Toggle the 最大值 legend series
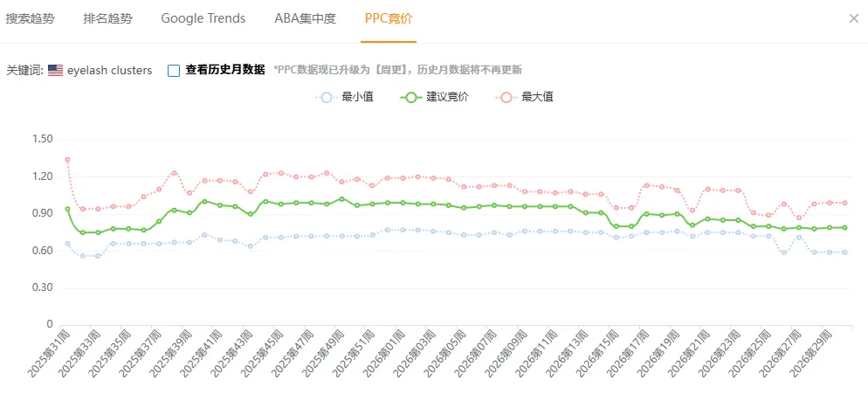This screenshot has height=401, width=868. 524,97
